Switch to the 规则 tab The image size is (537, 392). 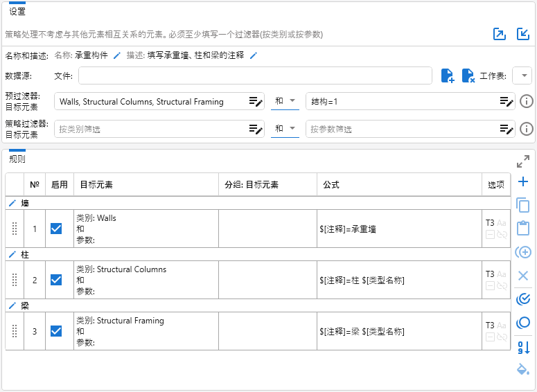[17, 159]
